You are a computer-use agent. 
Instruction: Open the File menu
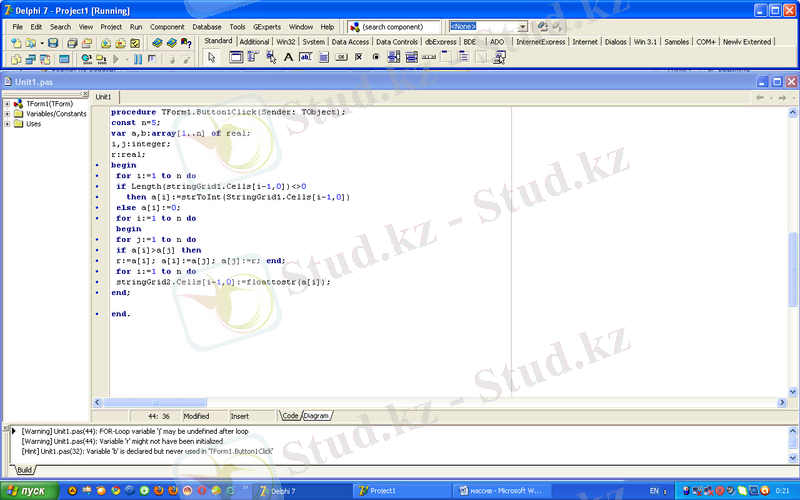pyautogui.click(x=17, y=27)
